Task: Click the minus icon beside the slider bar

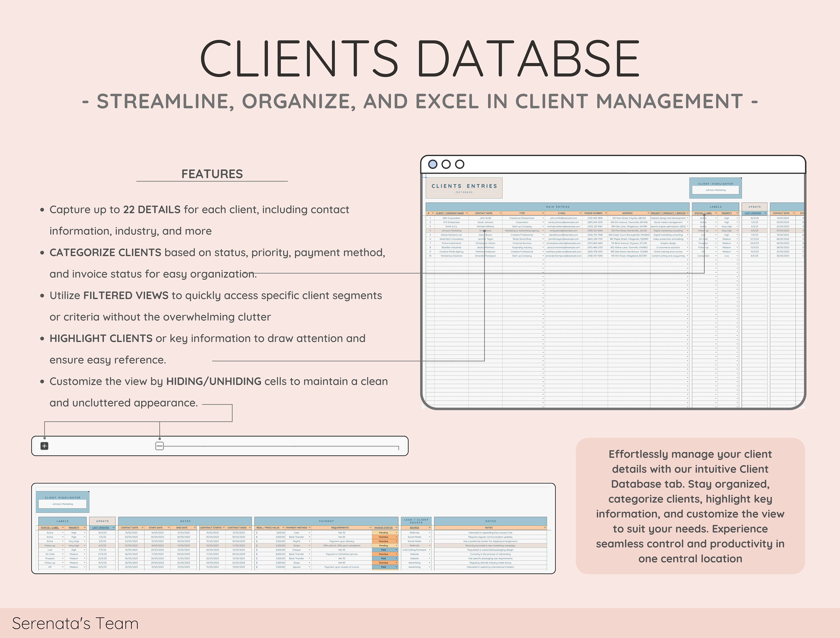Action: (159, 446)
